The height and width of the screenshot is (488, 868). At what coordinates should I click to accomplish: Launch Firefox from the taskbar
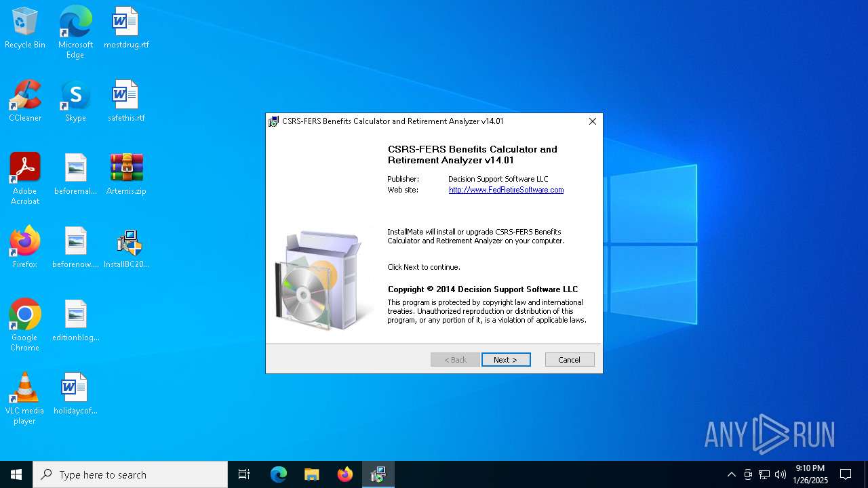point(345,474)
